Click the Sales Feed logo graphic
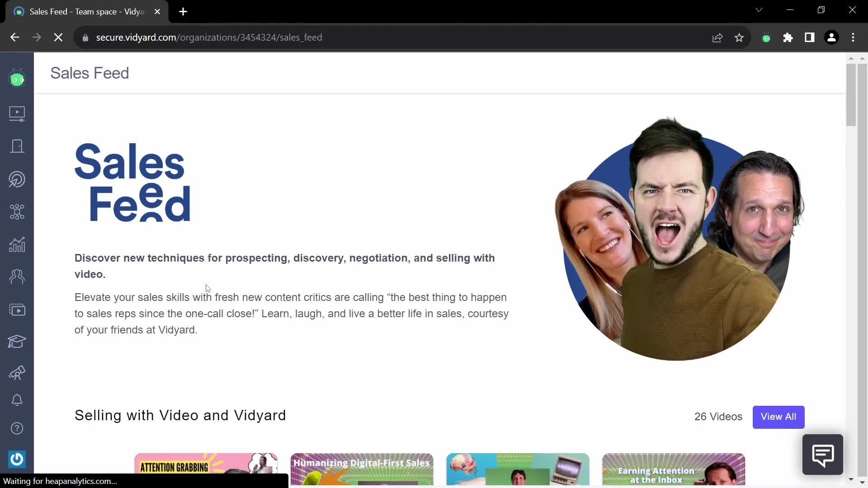The image size is (868, 488). tap(132, 183)
